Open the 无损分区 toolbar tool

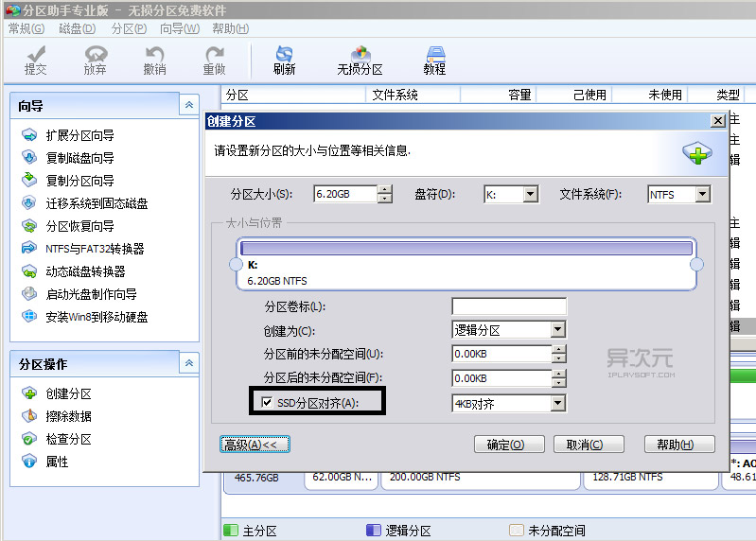pos(360,61)
